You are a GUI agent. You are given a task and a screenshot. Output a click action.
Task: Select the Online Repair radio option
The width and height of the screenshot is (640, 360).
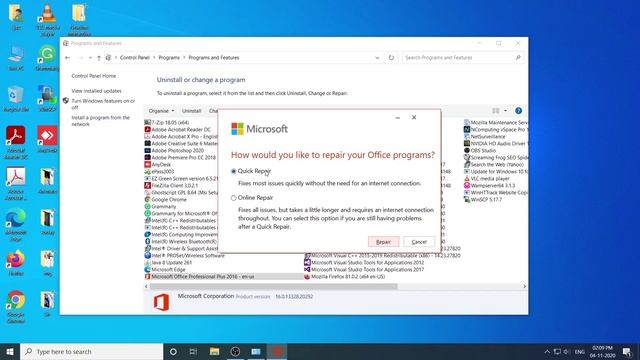coord(233,198)
